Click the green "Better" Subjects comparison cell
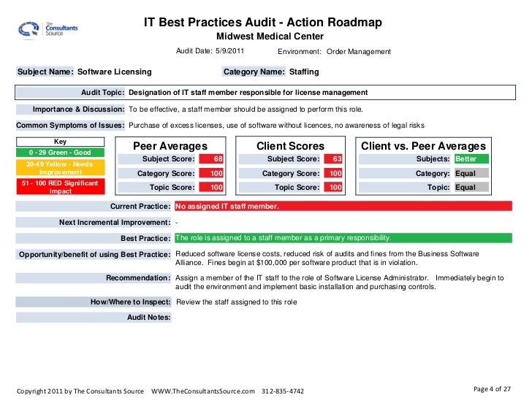The height and width of the screenshot is (411, 532). coord(471,159)
